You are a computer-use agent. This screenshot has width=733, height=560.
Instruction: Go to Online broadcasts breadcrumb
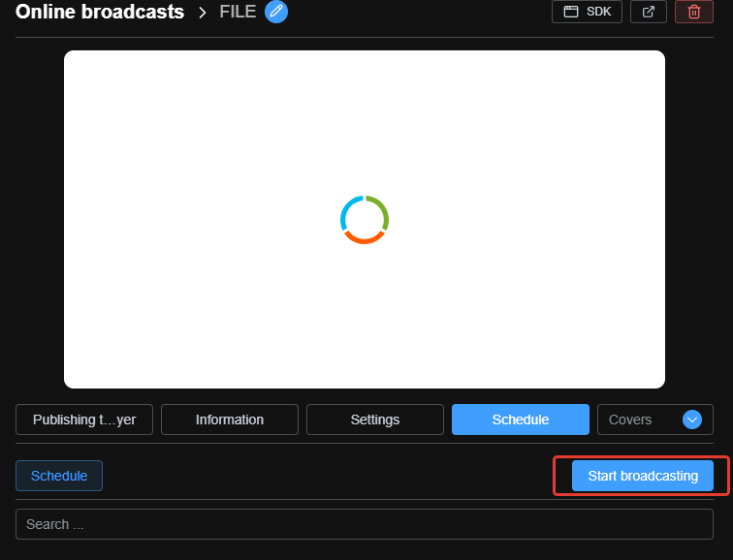[100, 12]
